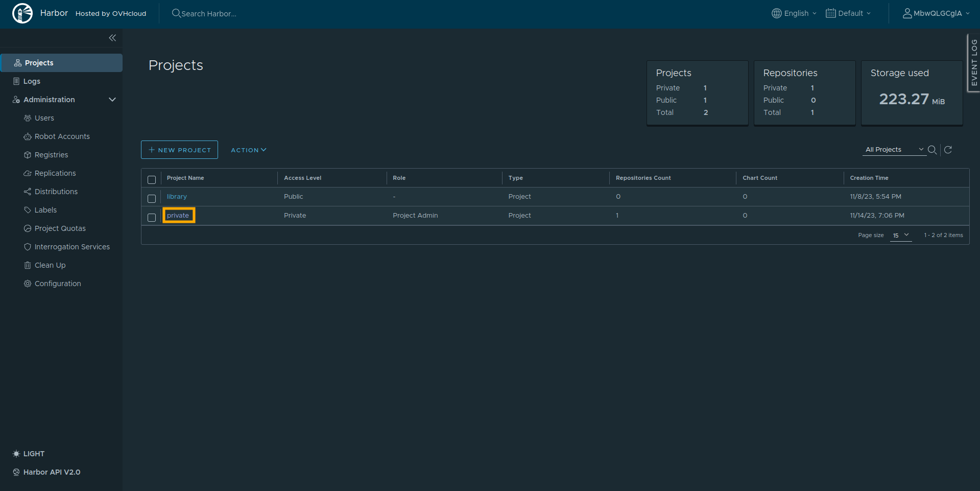Check the private project checkbox
The width and height of the screenshot is (980, 491).
152,217
